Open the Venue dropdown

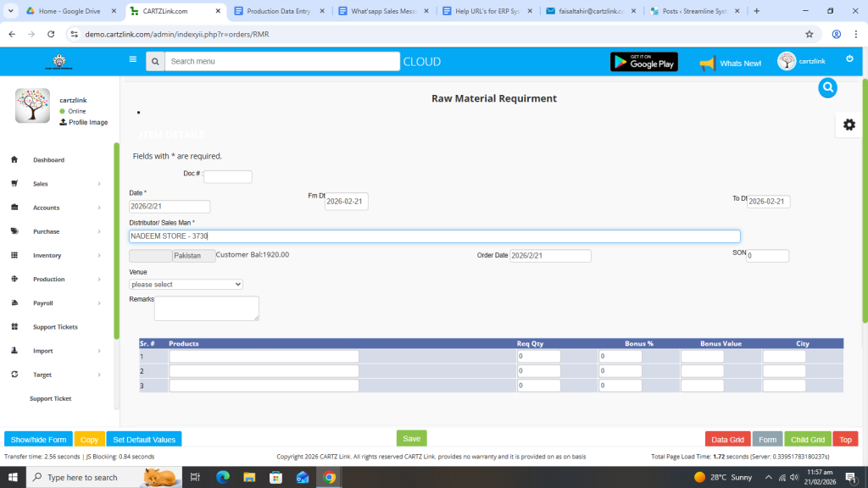(x=186, y=285)
